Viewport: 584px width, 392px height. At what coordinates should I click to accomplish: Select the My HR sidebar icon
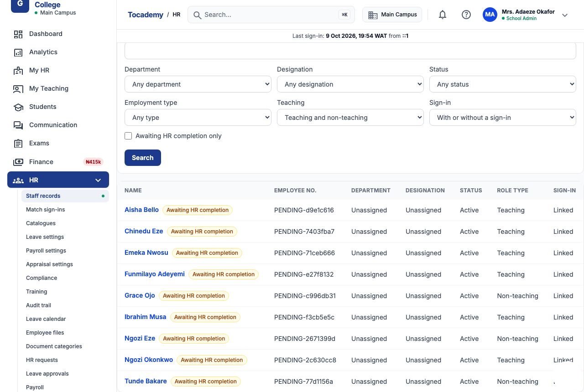coord(18,71)
